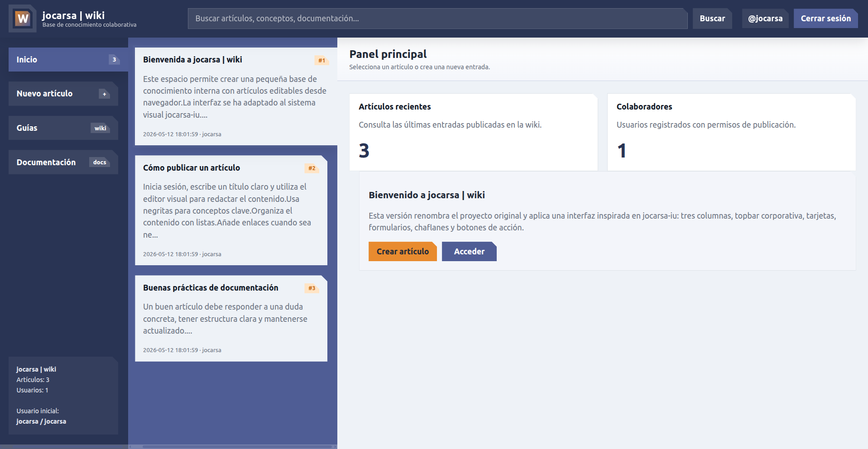Click the Usuarios: 1 sidebar stat
Screen dimensions: 868x449
click(33, 390)
